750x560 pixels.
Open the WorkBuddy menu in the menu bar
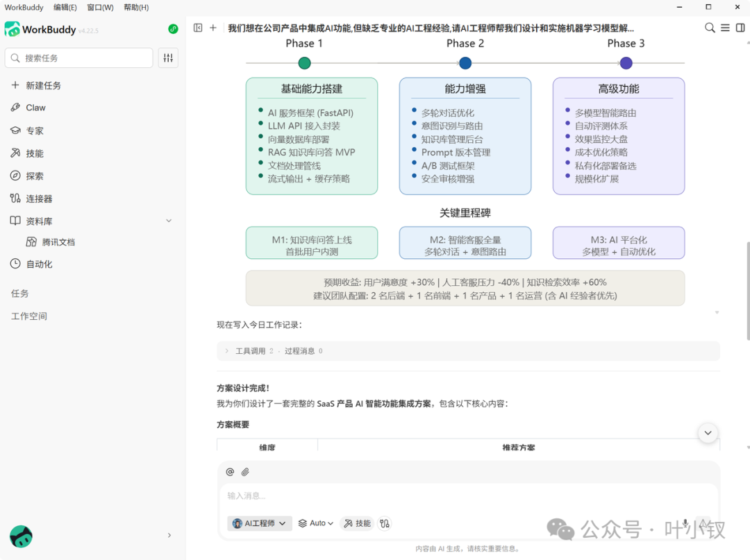tap(24, 7)
